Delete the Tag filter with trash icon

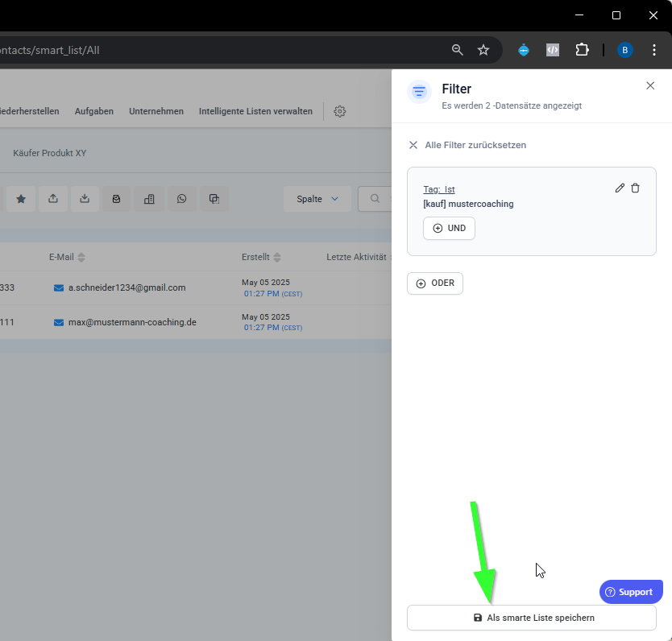pos(635,188)
